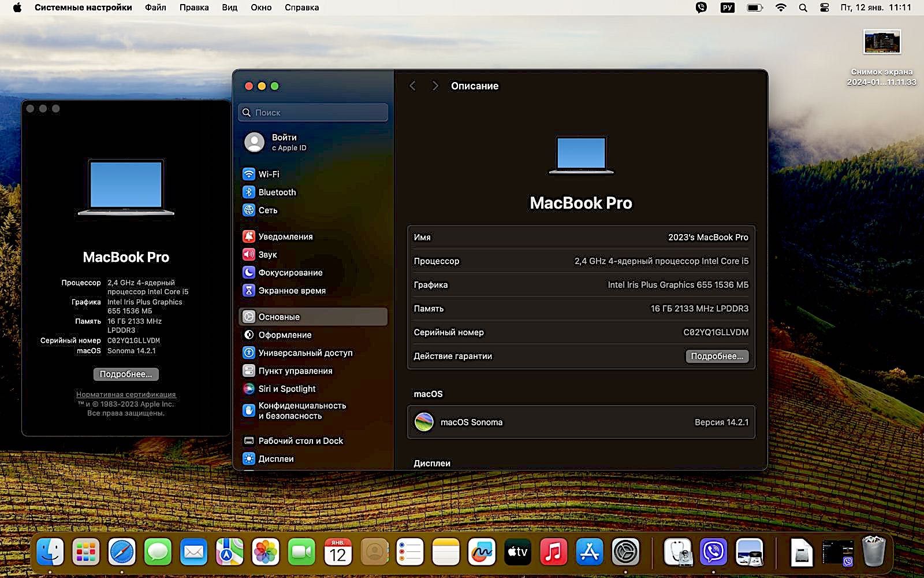
Task: Click System Settings icon in Dock
Action: (625, 552)
